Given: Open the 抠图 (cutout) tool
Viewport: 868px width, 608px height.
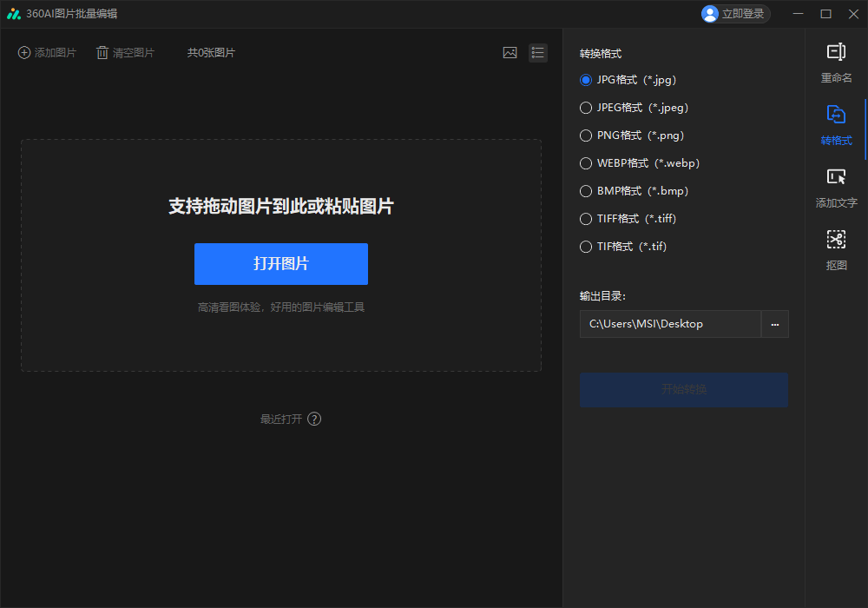Looking at the screenshot, I should [835, 250].
